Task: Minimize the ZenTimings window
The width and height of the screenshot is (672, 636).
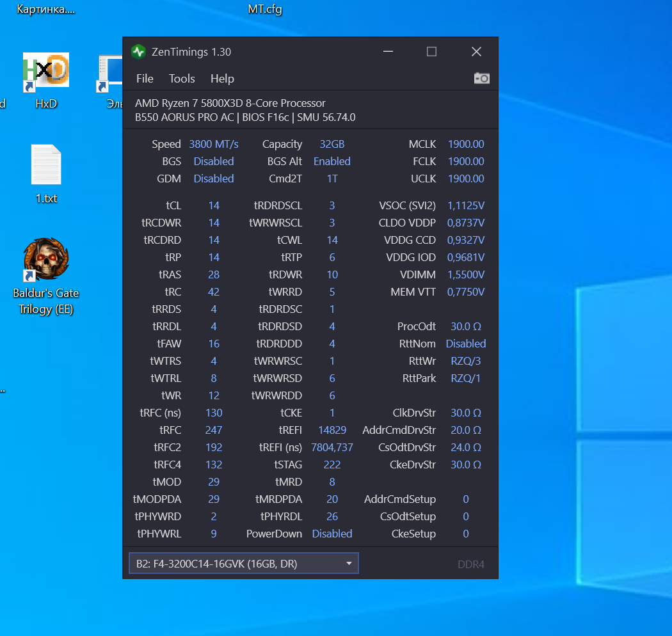Action: 388,52
